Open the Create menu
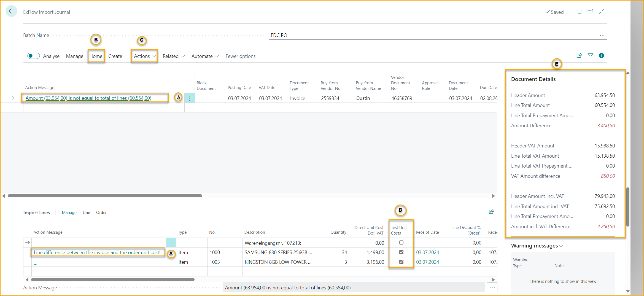This screenshot has width=644, height=296. point(115,56)
